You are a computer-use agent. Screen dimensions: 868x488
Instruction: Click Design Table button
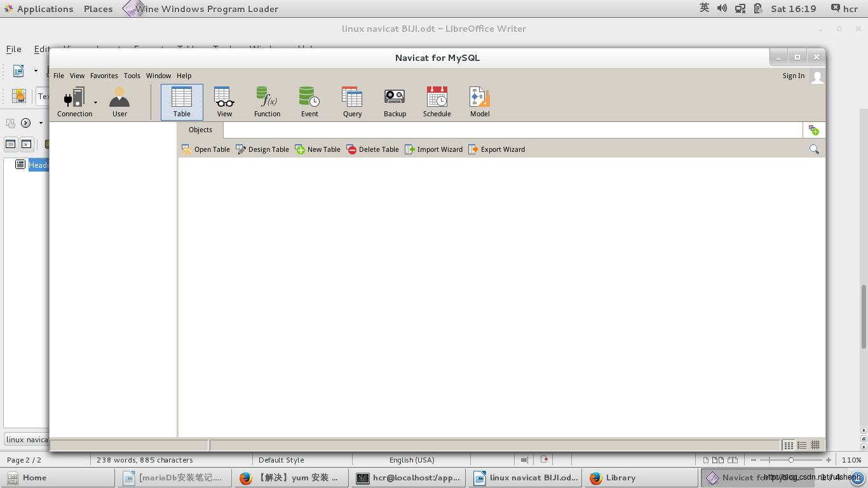[262, 149]
